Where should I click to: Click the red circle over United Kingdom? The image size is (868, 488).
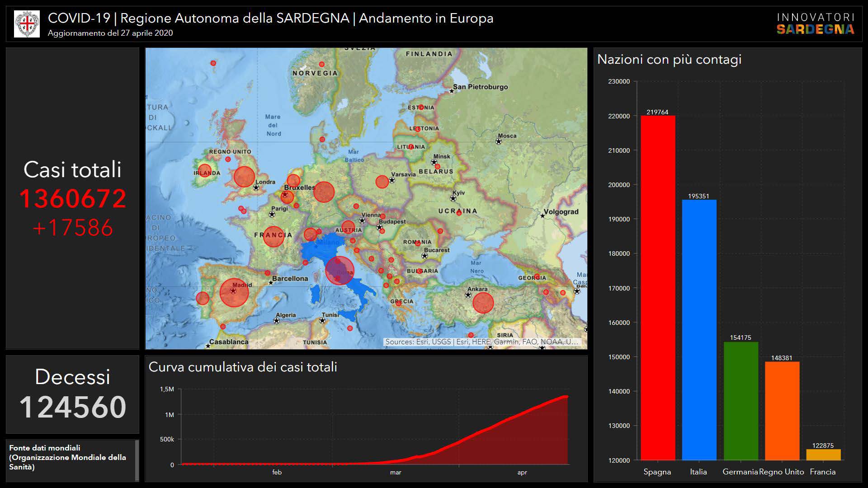coord(244,176)
